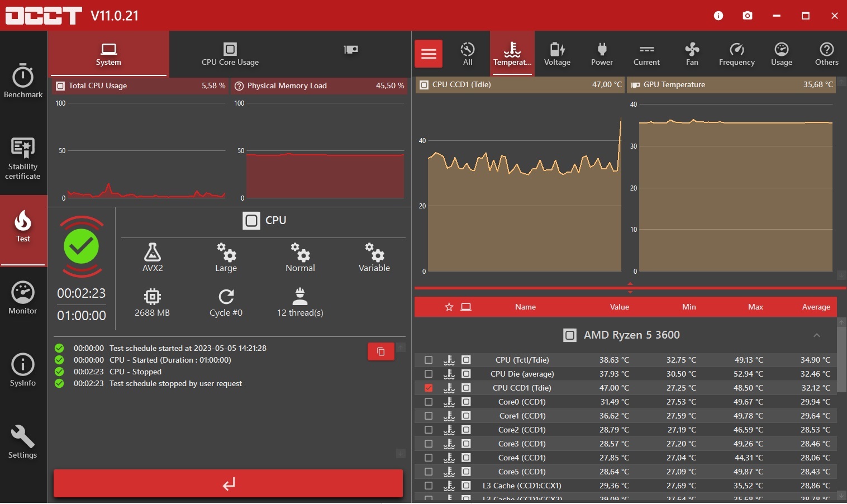
Task: Switch to CPU Core Usage tab
Action: pos(230,54)
